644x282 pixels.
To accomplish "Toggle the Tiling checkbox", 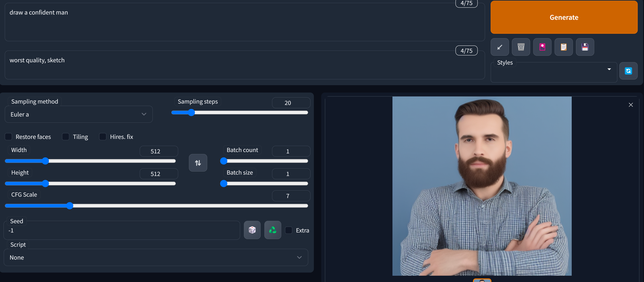I will (65, 137).
